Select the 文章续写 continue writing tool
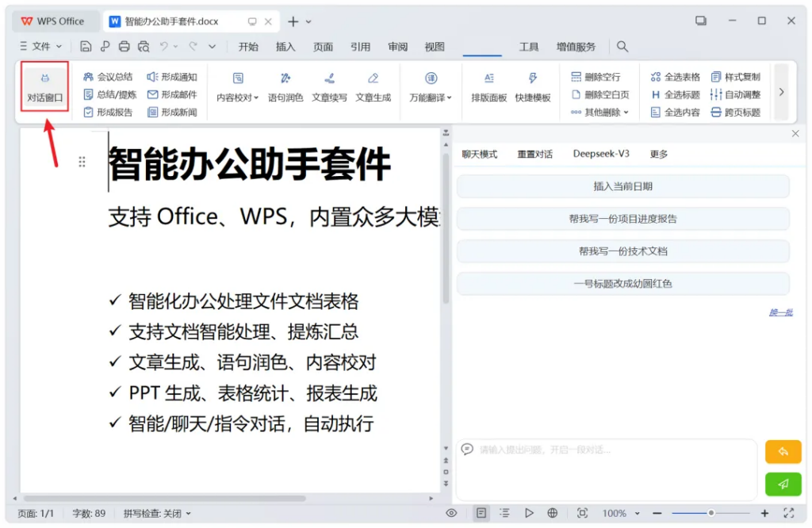812x528 pixels. 329,87
